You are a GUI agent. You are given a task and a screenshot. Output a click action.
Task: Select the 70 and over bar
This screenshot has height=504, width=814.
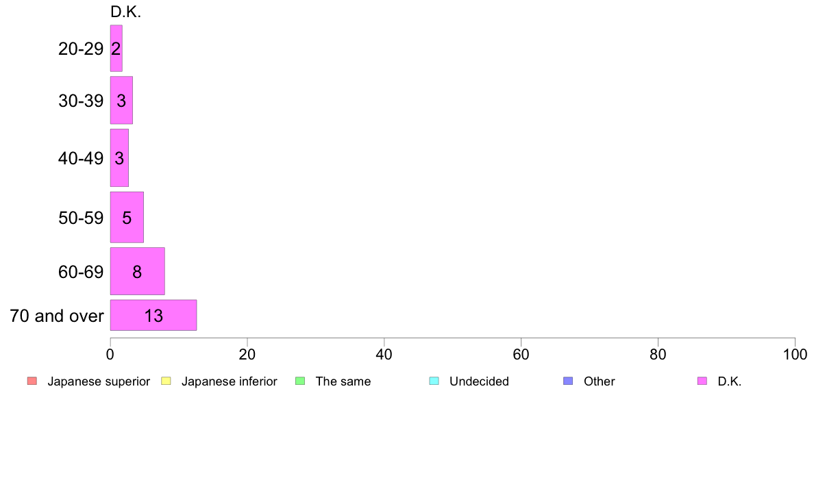(x=153, y=315)
